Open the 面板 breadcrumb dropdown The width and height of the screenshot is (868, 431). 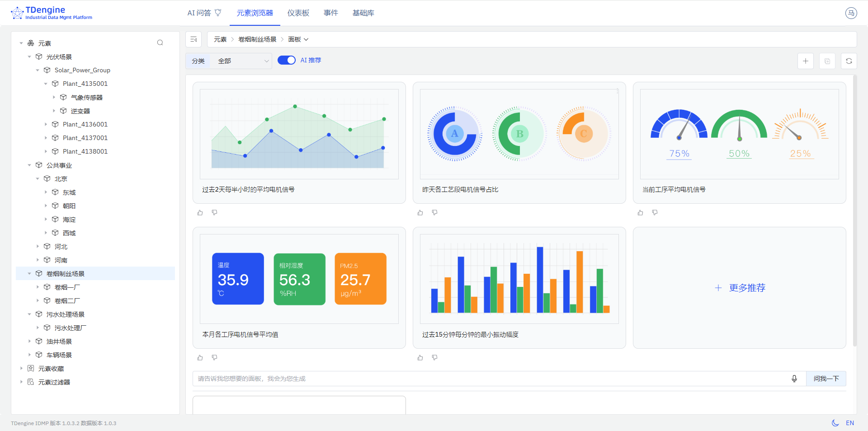[298, 39]
